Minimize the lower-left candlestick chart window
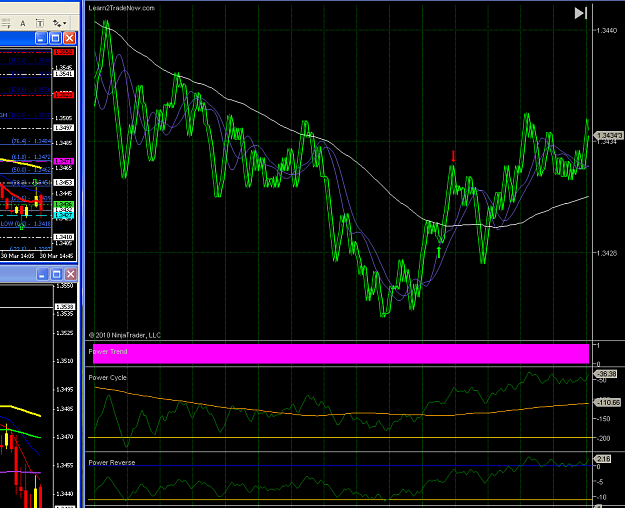Viewport: 625px width, 508px height. point(42,274)
